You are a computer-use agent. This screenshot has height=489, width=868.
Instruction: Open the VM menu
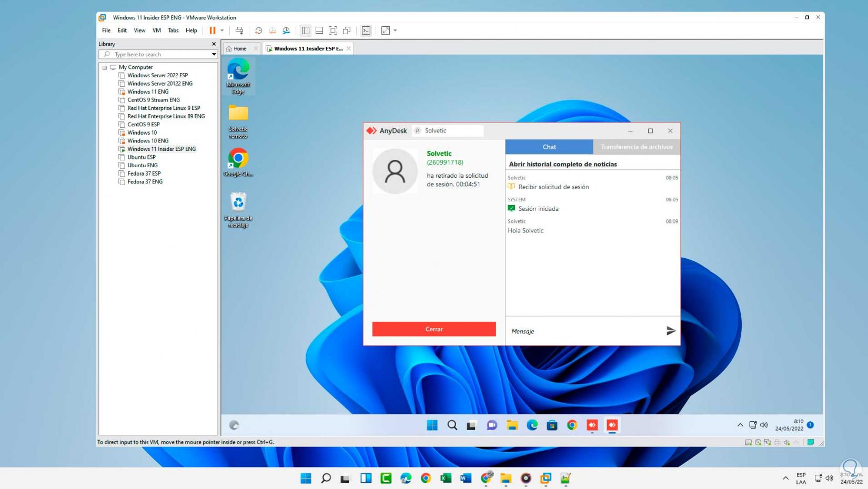pos(157,30)
